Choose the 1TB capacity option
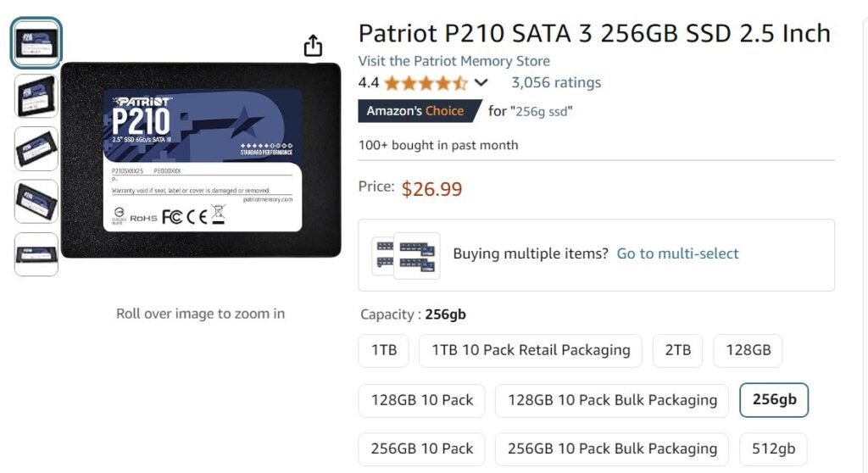Screen dimensions: 868x473 tap(384, 350)
